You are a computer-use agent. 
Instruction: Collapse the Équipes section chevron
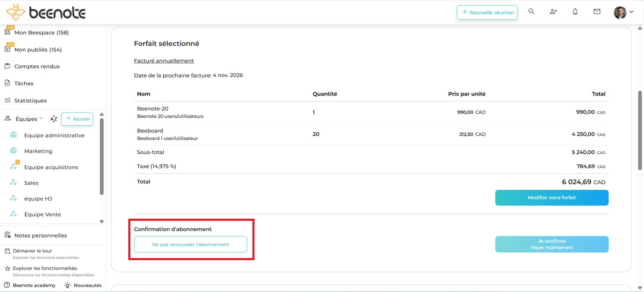click(41, 119)
